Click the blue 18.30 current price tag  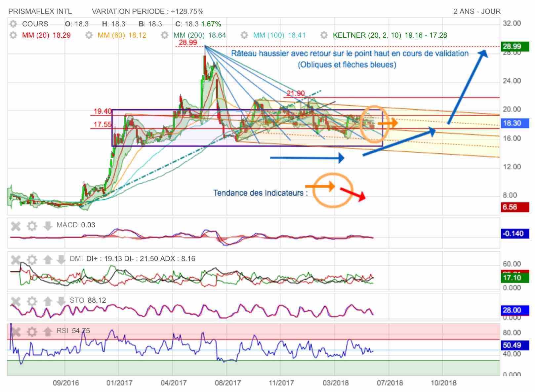(514, 123)
